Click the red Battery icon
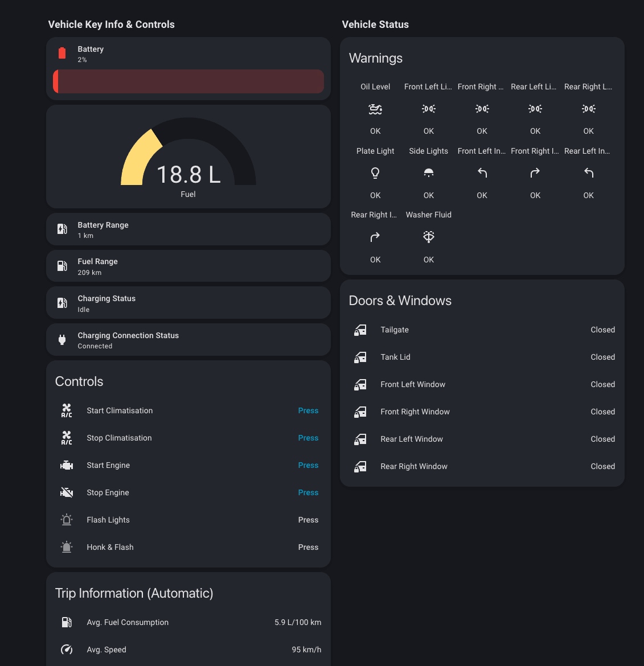The width and height of the screenshot is (644, 666). click(61, 52)
